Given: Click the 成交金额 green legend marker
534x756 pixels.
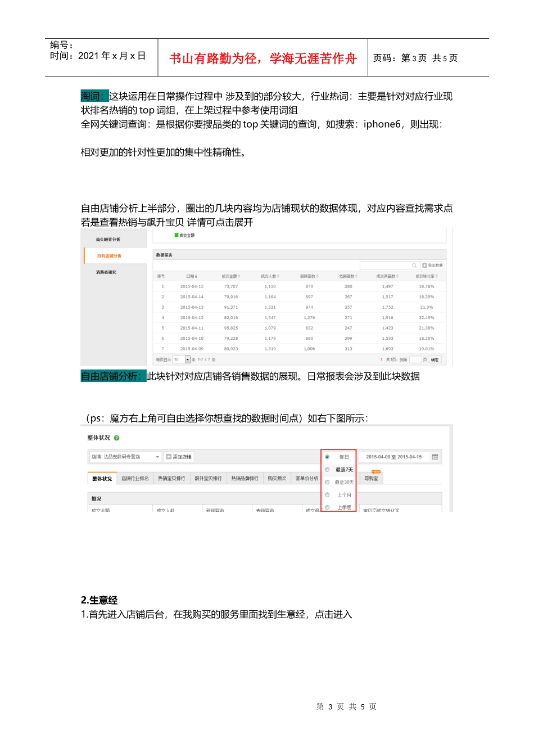Looking at the screenshot, I should pos(177,235).
